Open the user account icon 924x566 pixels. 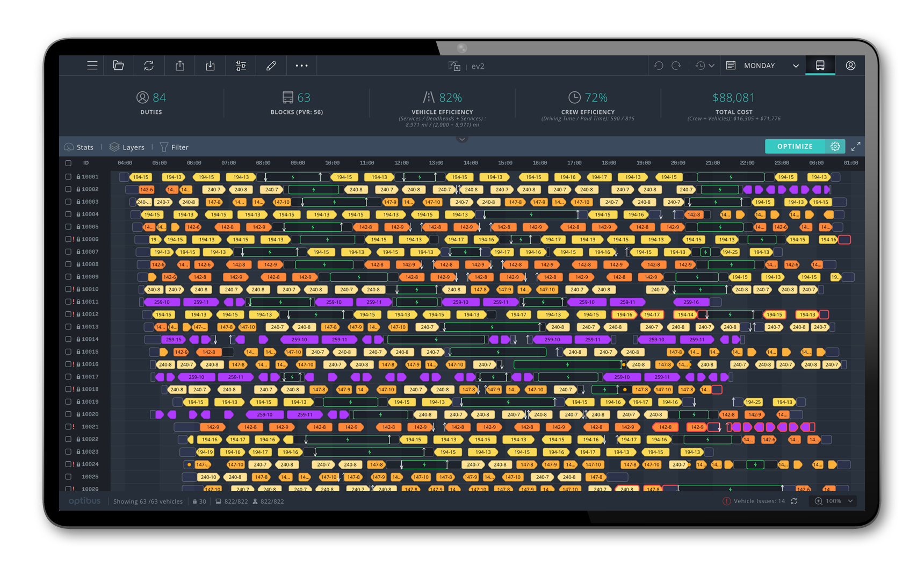tap(850, 66)
